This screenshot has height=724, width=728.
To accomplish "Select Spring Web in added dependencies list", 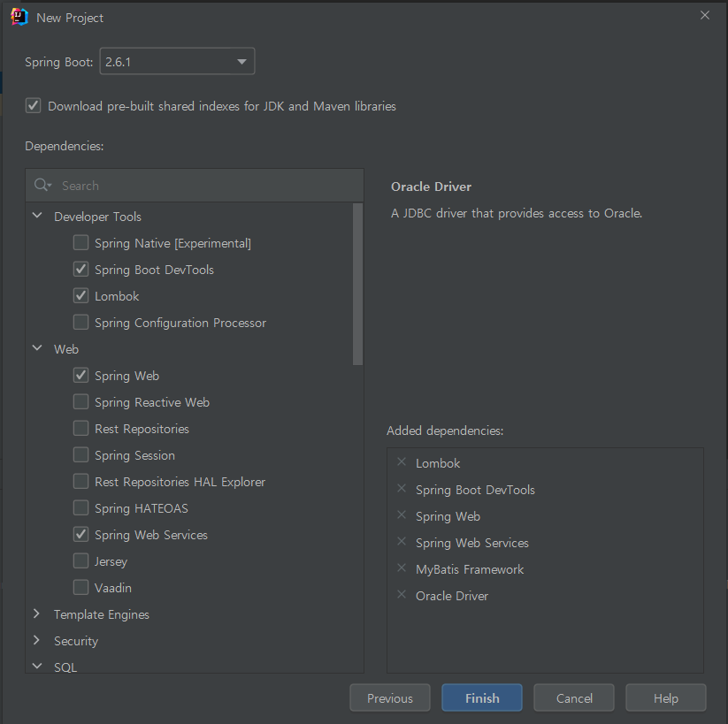I will coord(448,516).
